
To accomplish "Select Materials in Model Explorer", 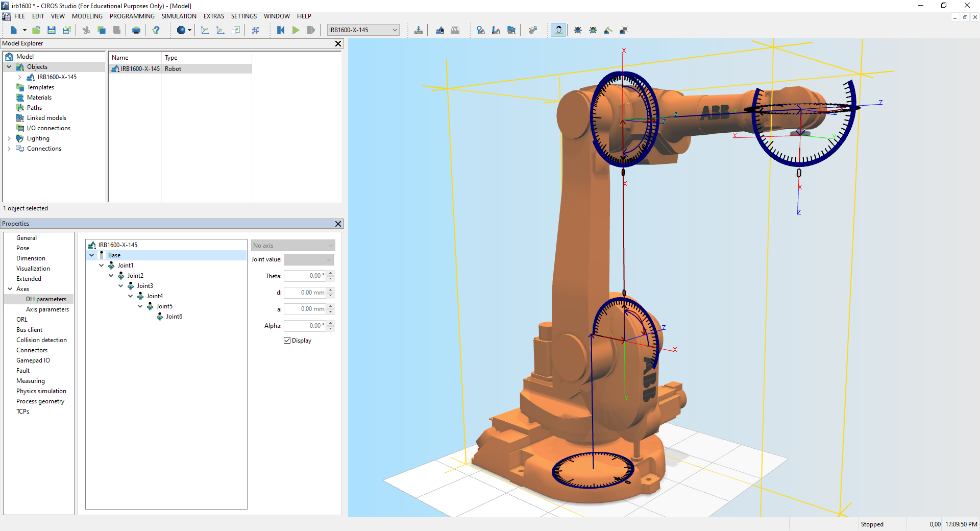I will pyautogui.click(x=39, y=98).
